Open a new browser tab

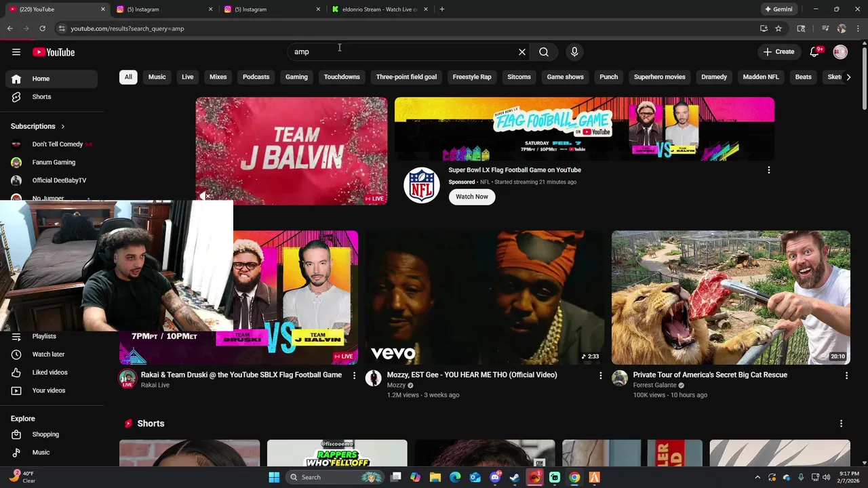[x=442, y=9]
